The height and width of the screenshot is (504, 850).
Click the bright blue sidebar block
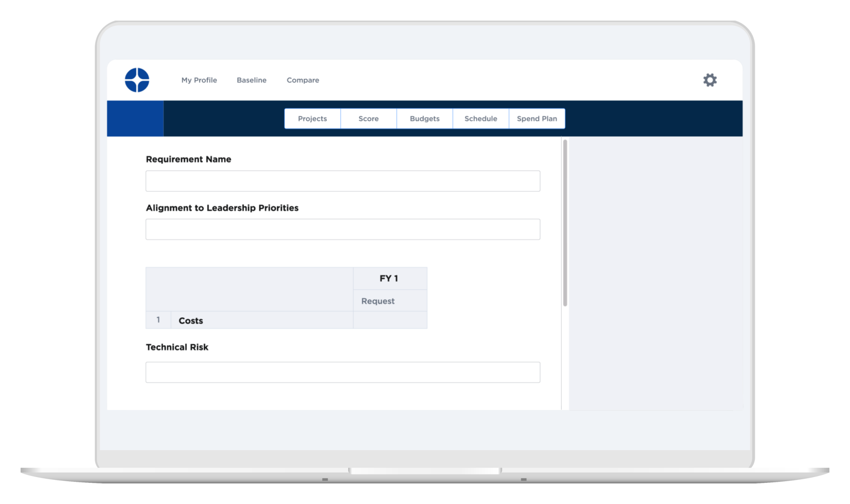[x=135, y=119]
